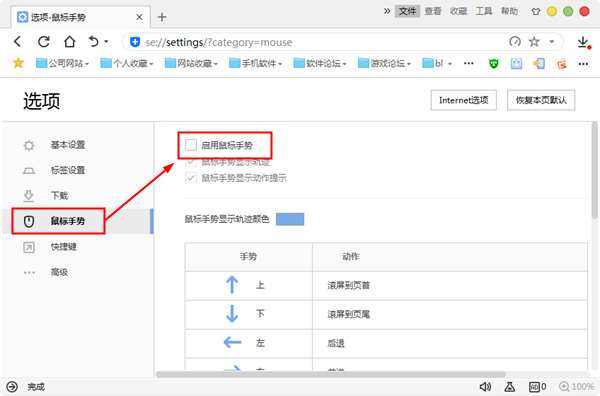
Task: Open 快捷键 in the sidebar
Action: [x=78, y=247]
